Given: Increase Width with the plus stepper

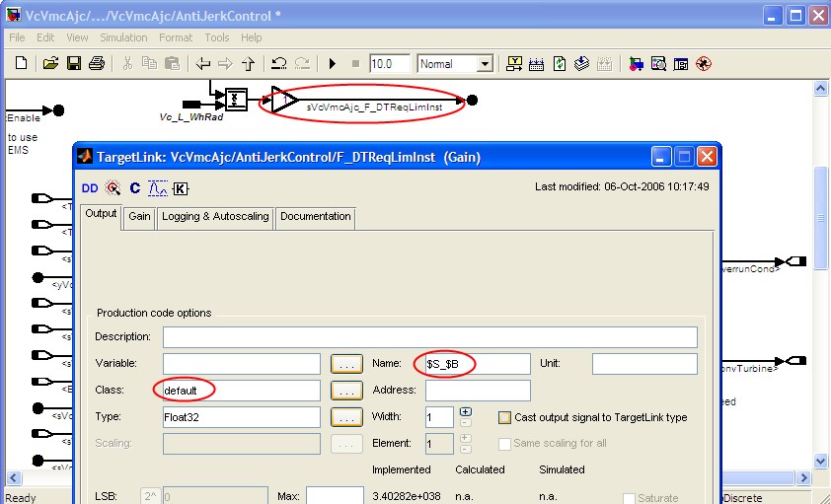Looking at the screenshot, I should [x=466, y=411].
